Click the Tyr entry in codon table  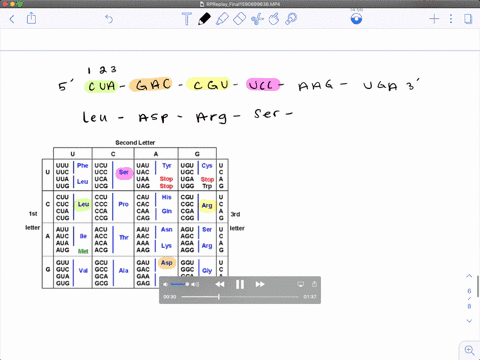point(167,166)
